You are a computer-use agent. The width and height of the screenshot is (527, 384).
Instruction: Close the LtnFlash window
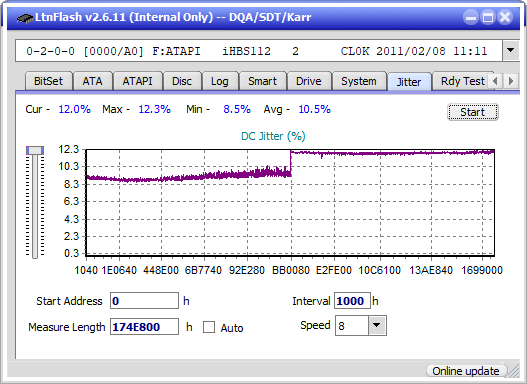pos(505,17)
